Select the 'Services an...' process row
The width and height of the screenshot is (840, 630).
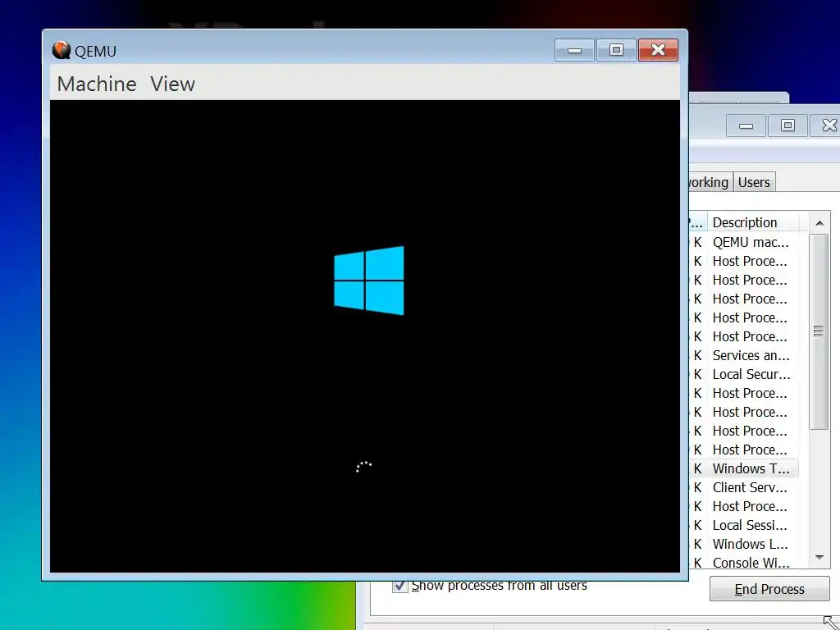click(743, 355)
